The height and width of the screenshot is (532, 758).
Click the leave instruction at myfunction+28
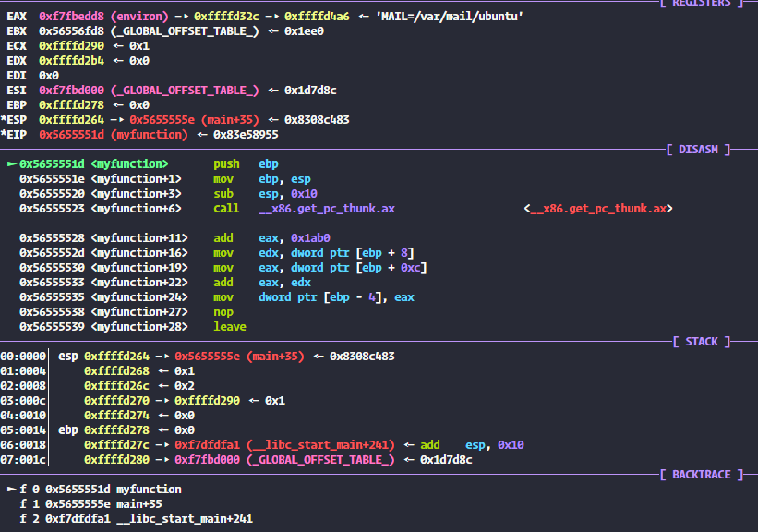coord(230,328)
